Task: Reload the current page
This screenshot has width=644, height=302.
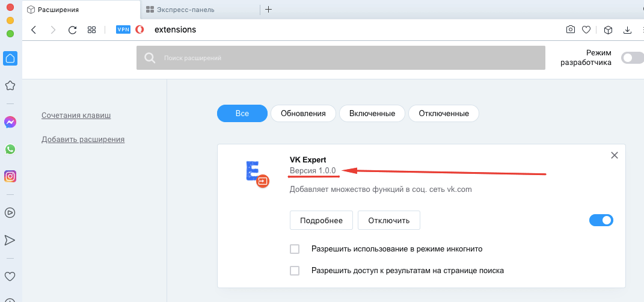Action: (72, 29)
